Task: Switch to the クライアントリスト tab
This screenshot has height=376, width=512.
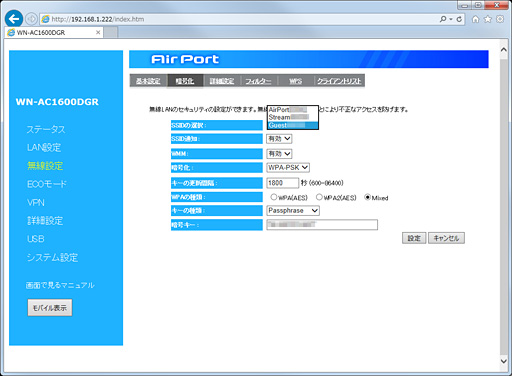Action: 339,81
